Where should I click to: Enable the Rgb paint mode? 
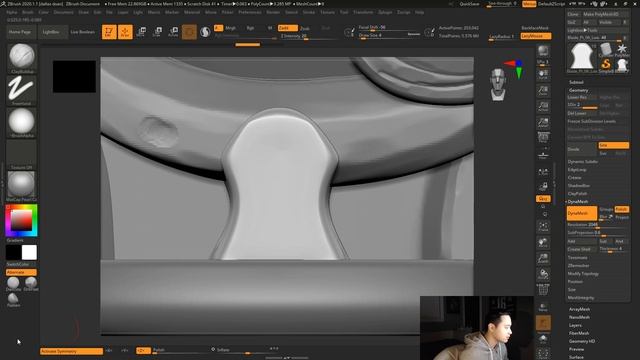(x=250, y=28)
